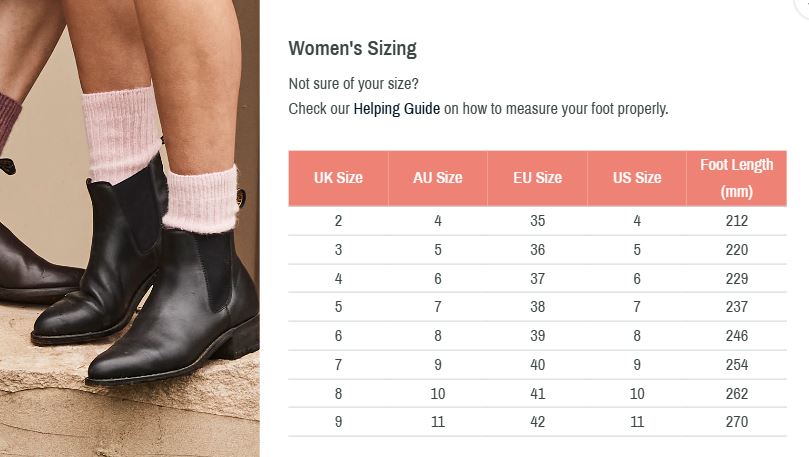Click EU size 38 in table
Viewport: 809px width, 457px height.
click(x=537, y=307)
